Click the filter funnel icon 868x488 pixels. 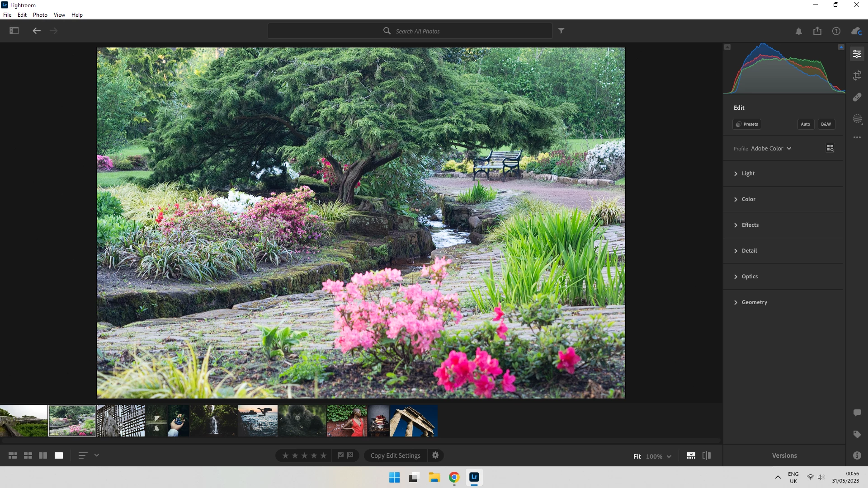tap(561, 31)
